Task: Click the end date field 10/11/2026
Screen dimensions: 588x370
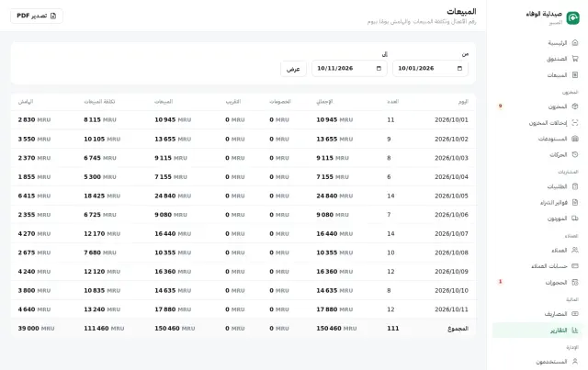Action: point(349,69)
